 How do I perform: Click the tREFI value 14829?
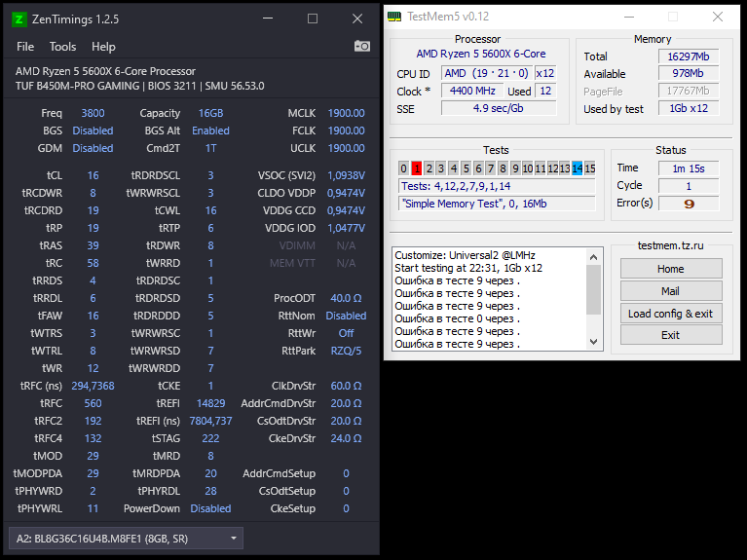tap(210, 403)
